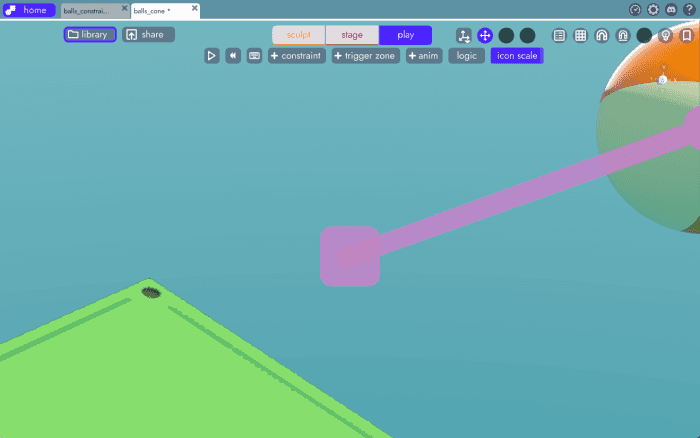
Task: Click the rewind simulation button
Action: (233, 56)
